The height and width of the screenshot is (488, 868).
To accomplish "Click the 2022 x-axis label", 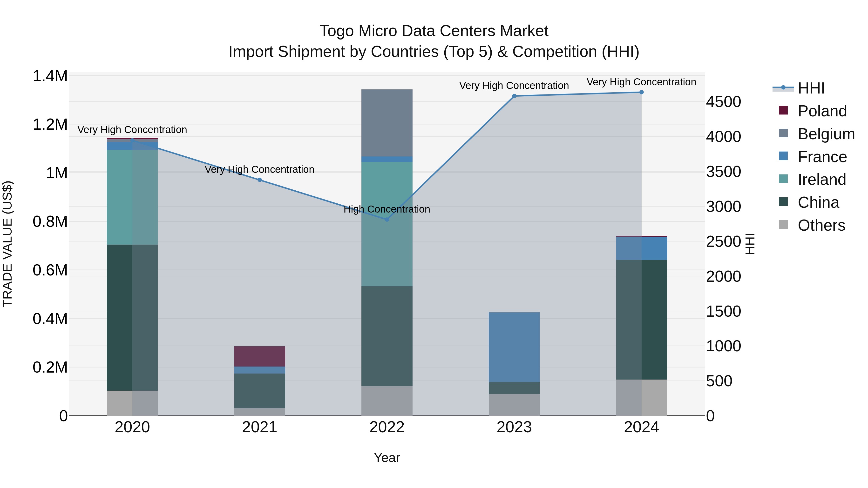I will pos(387,427).
